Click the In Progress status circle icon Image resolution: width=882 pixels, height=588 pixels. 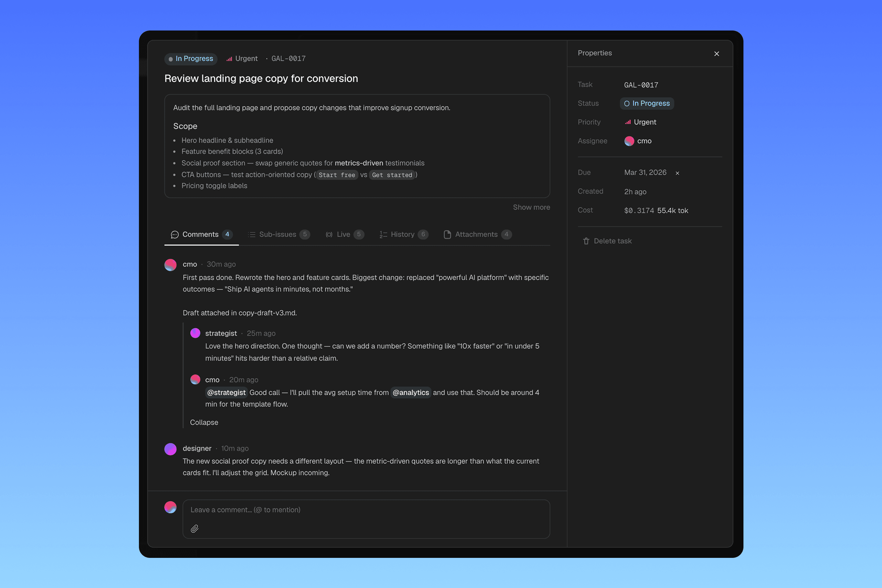(626, 103)
